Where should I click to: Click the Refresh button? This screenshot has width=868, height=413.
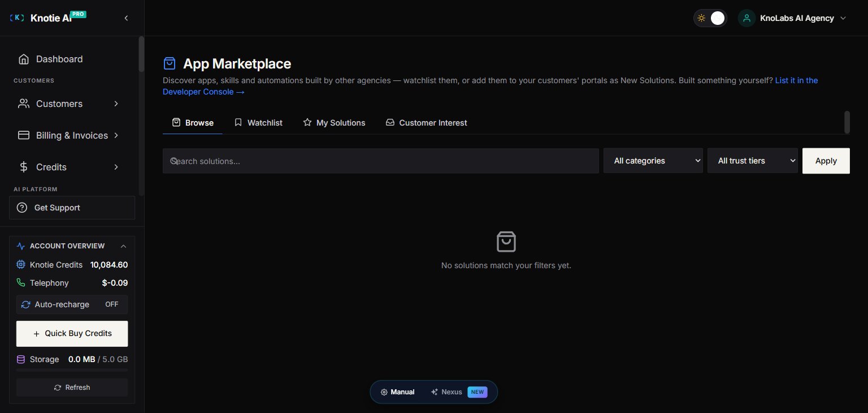(72, 388)
